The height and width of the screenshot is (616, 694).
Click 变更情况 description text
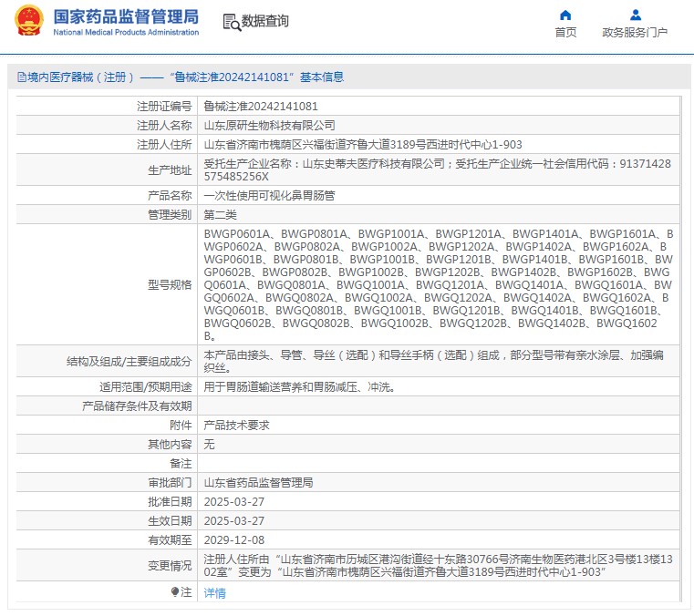pos(438,566)
